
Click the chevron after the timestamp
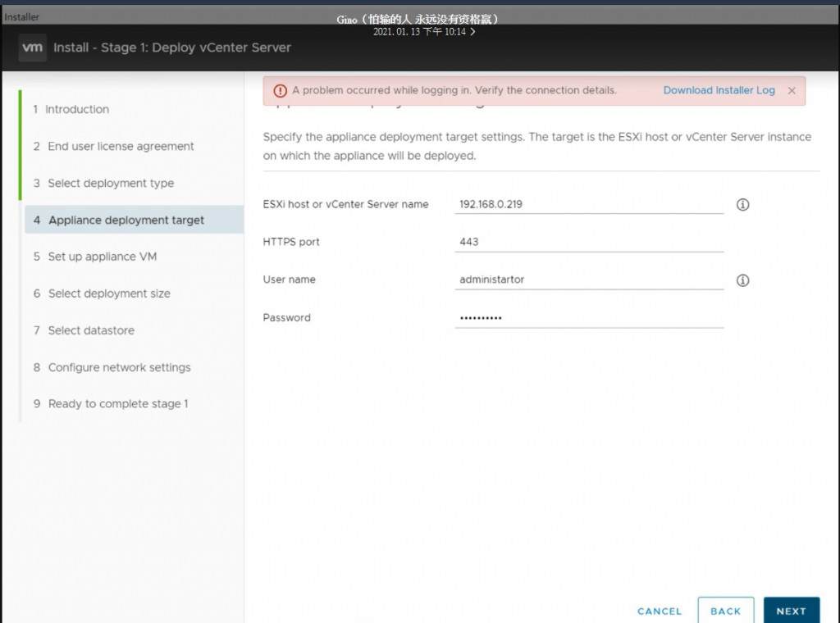472,32
